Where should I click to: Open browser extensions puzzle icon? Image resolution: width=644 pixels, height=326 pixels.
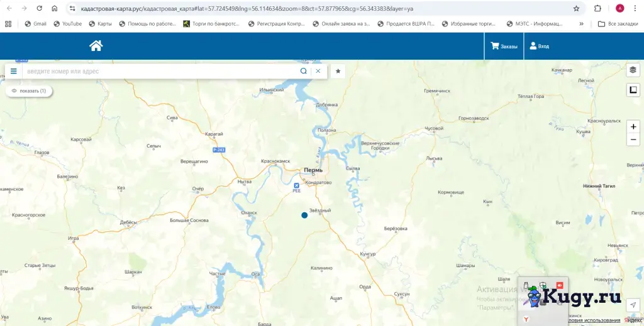point(597,8)
